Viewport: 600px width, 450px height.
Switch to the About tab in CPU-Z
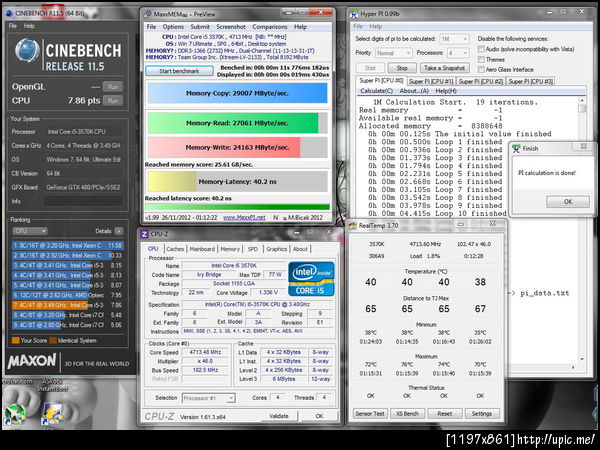pyautogui.click(x=300, y=249)
